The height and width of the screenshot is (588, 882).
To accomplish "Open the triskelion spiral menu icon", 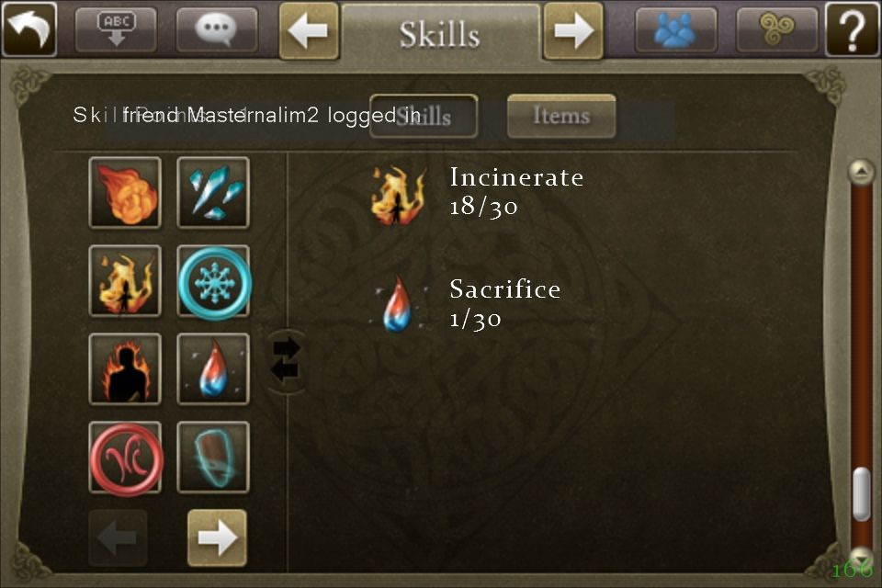I will coord(777,29).
